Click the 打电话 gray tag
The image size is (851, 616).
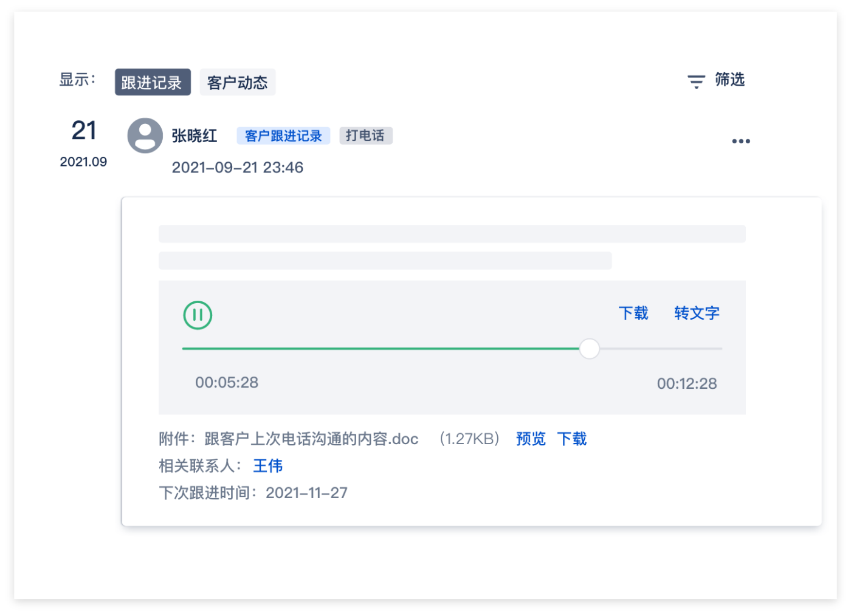point(365,135)
